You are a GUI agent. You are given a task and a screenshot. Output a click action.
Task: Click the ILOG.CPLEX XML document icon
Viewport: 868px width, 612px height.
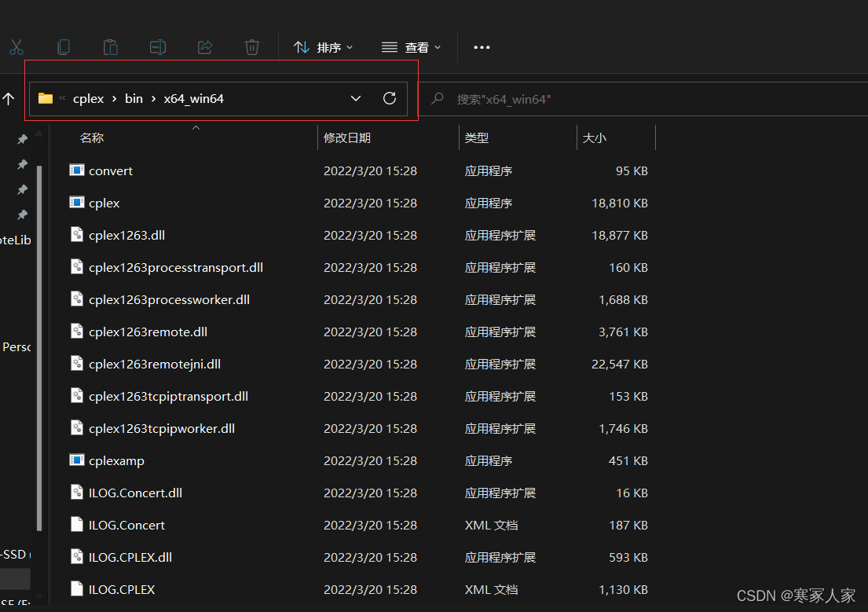(77, 588)
